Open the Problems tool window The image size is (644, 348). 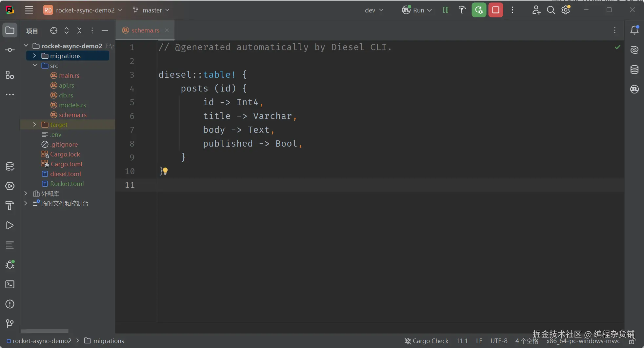(10, 304)
